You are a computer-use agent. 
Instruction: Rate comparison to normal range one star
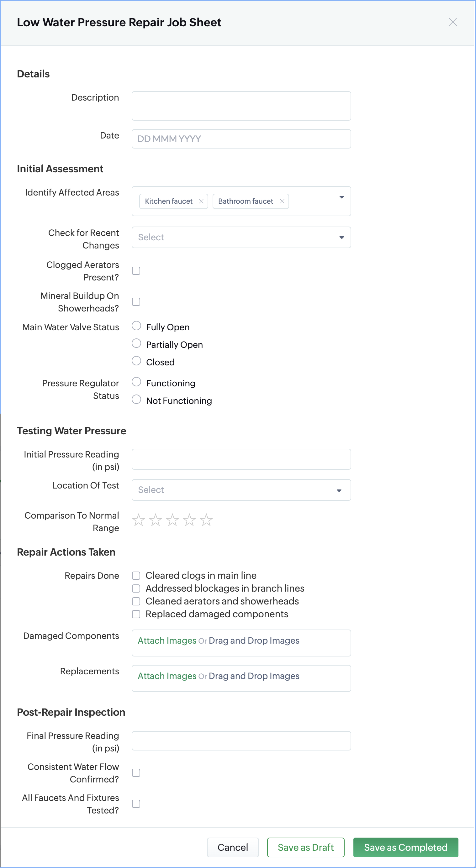point(139,520)
